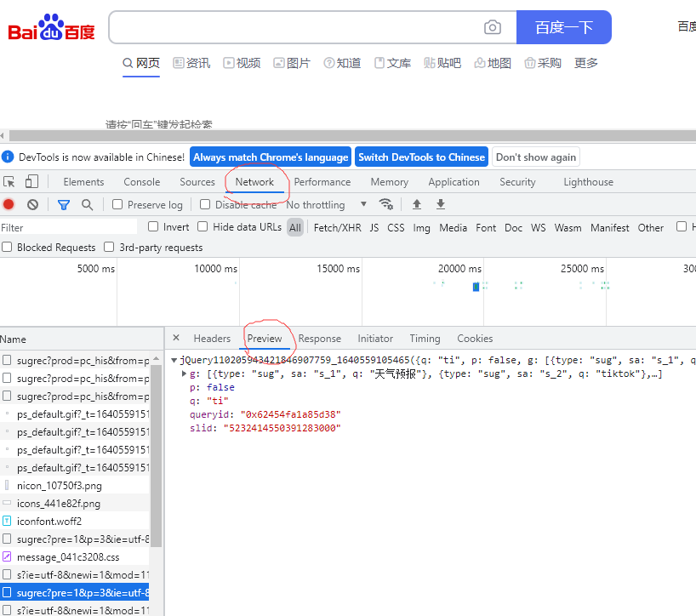The width and height of the screenshot is (696, 616).
Task: Click the Always match Chrome's language button
Action: (x=271, y=157)
